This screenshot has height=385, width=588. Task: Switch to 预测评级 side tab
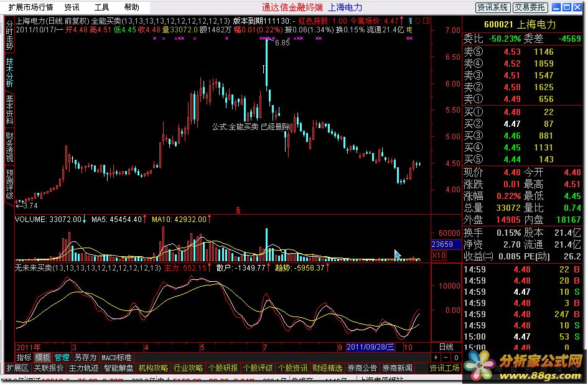pos(9,183)
